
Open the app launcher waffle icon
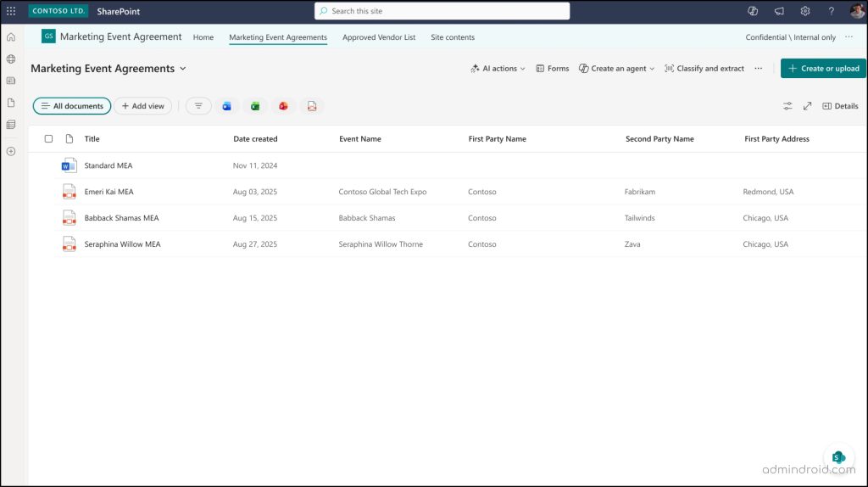11,11
